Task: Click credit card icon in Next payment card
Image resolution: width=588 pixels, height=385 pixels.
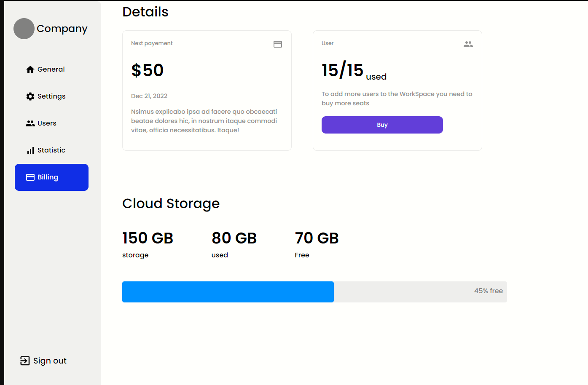Action: point(278,44)
